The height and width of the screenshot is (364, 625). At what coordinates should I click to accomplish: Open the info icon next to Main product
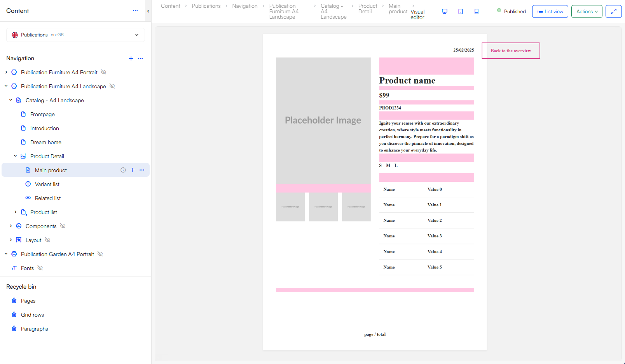point(123,170)
